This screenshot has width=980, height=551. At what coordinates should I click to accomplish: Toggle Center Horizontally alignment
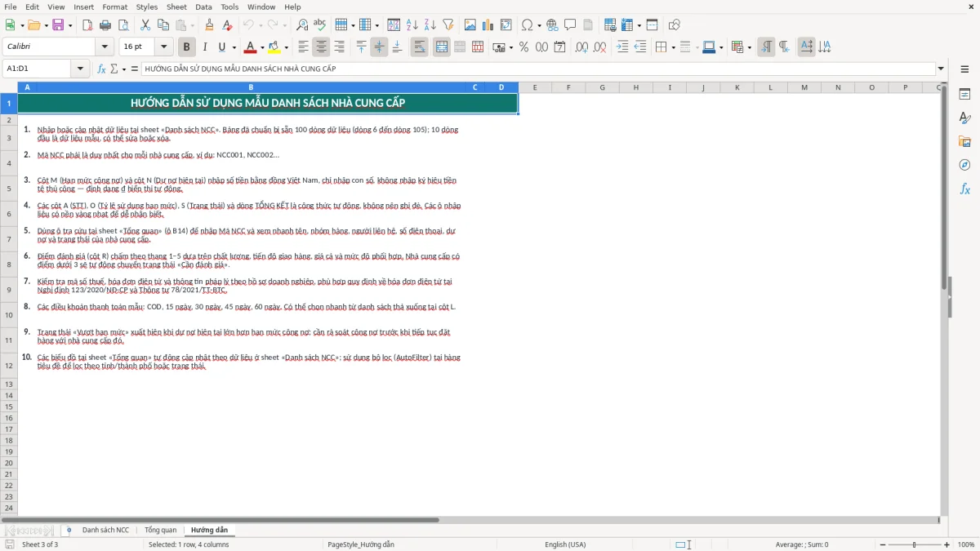[x=322, y=47]
